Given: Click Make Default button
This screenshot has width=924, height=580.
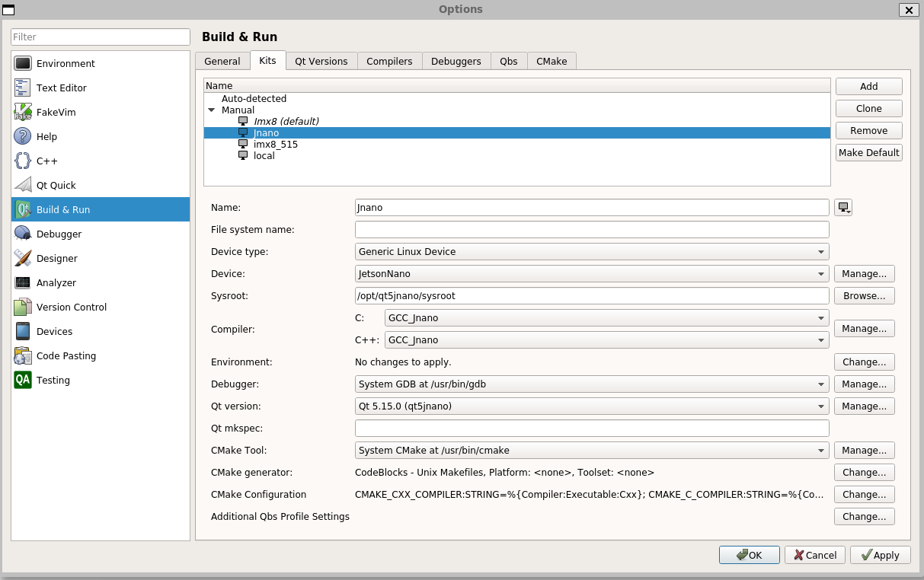Looking at the screenshot, I should [869, 153].
